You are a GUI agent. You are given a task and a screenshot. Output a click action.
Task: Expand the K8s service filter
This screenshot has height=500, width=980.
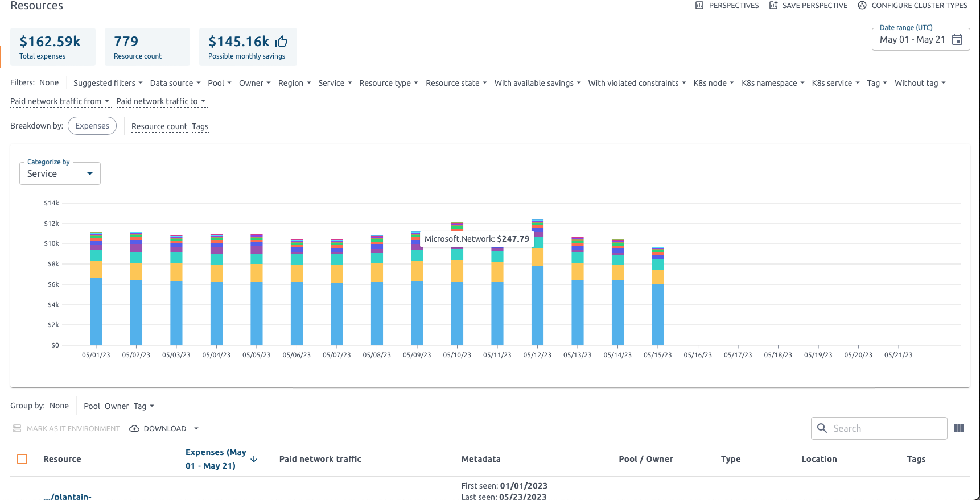(836, 83)
